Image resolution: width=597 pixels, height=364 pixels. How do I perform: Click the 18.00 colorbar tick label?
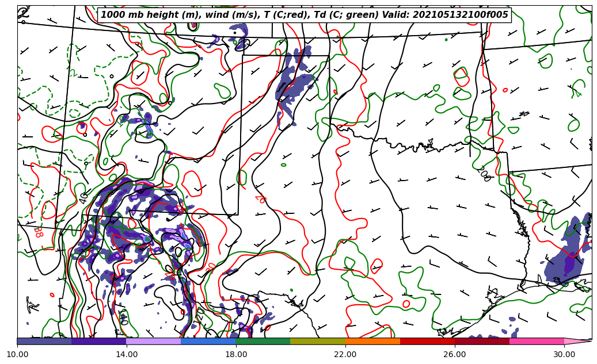(x=235, y=354)
